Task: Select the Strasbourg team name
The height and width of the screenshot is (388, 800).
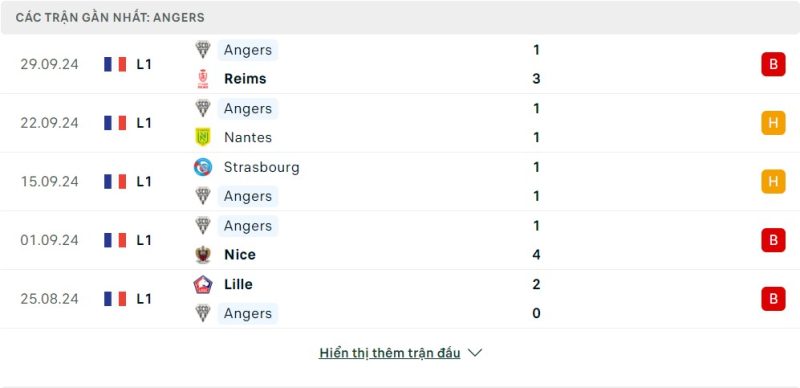Action: pos(262,167)
